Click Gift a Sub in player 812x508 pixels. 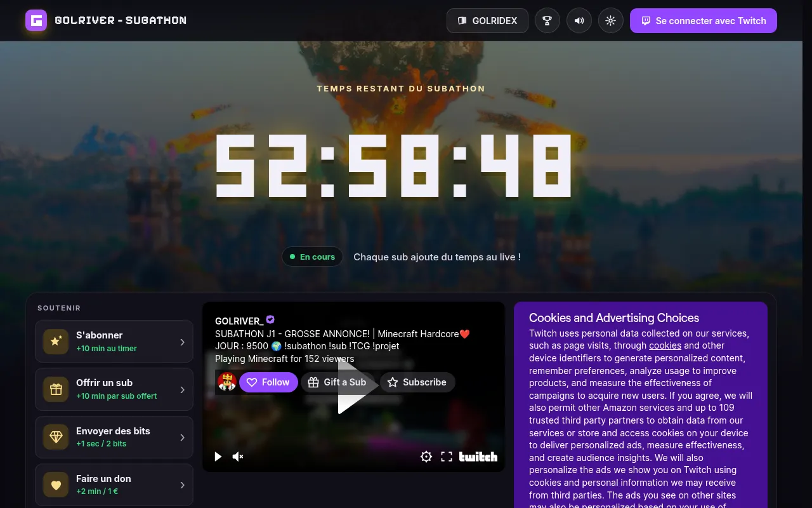(x=337, y=382)
